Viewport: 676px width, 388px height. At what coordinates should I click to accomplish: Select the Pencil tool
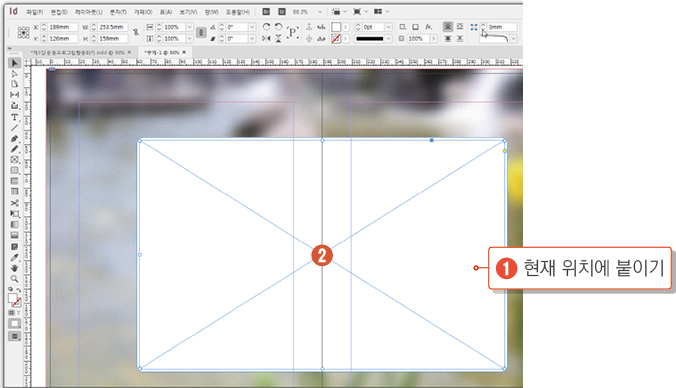(14, 149)
